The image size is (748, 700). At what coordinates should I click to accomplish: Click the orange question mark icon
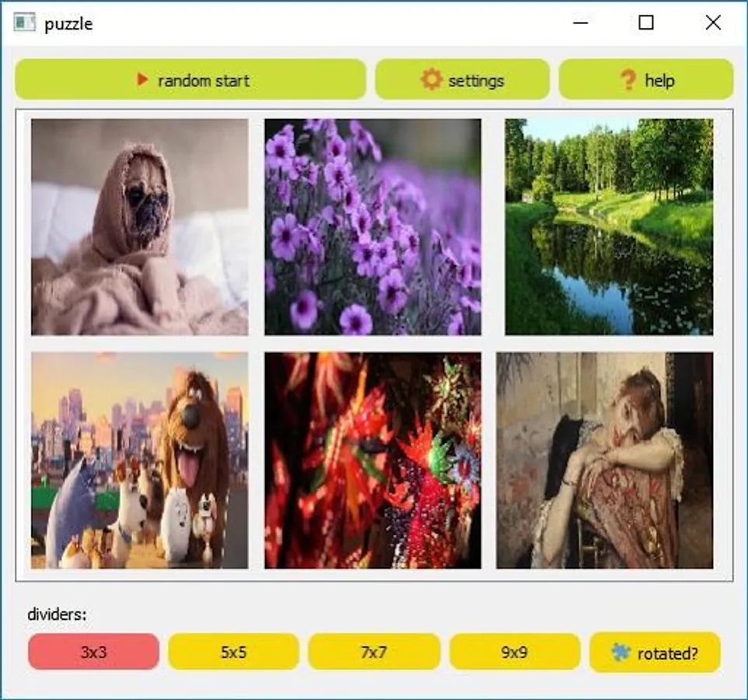click(628, 79)
